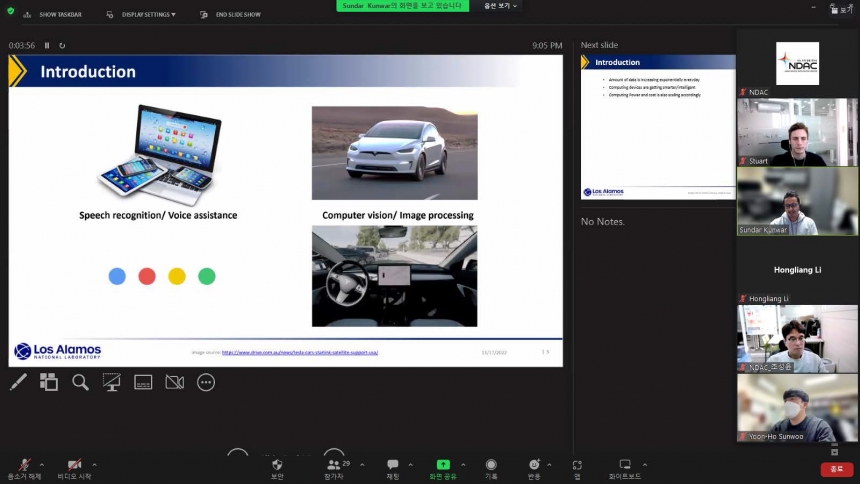Click the "Next slide" label
The image size is (860, 484).
pyautogui.click(x=599, y=45)
